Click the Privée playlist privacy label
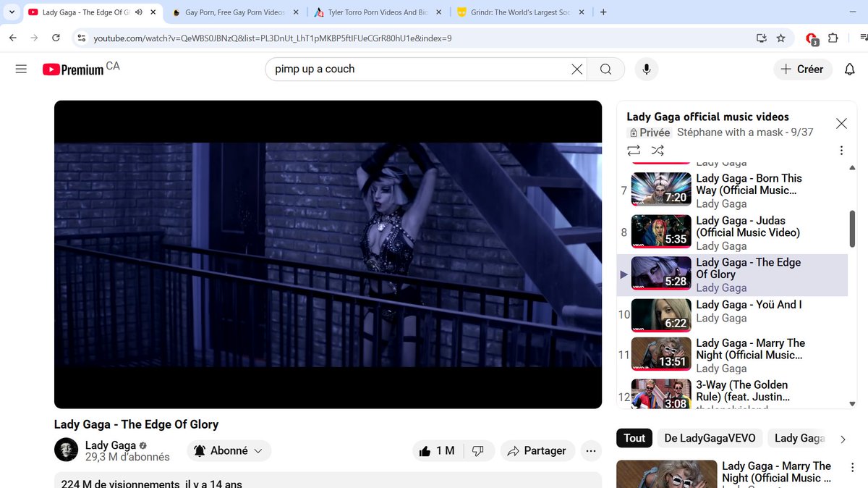The width and height of the screenshot is (868, 488). (649, 132)
